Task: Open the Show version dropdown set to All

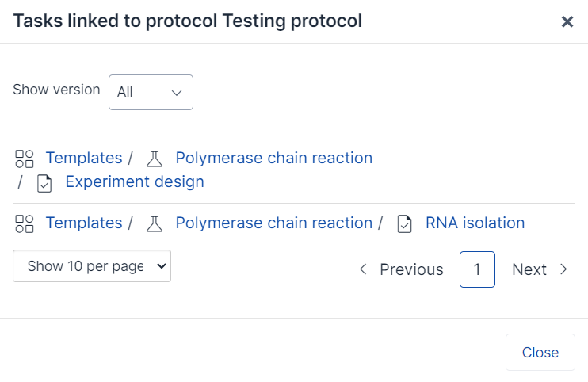Action: click(151, 92)
